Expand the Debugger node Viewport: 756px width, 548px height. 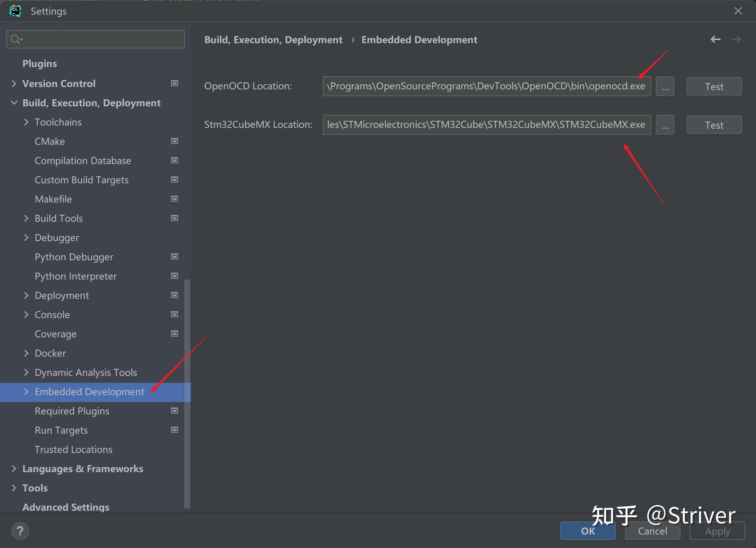tap(26, 238)
